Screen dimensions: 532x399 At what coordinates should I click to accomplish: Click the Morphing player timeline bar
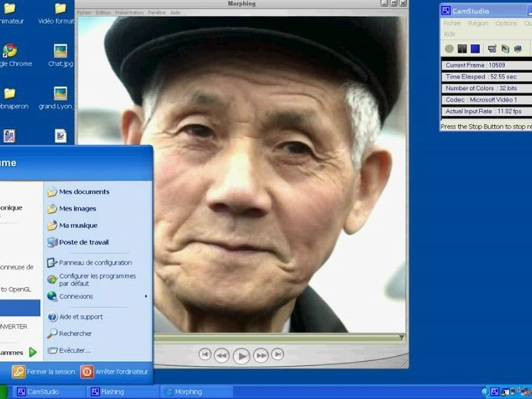280,337
